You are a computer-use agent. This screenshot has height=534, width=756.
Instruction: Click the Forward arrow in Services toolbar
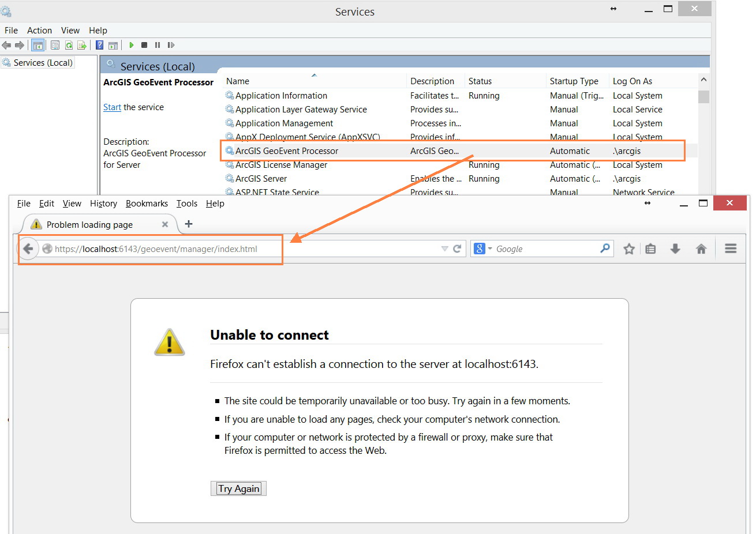[20, 45]
